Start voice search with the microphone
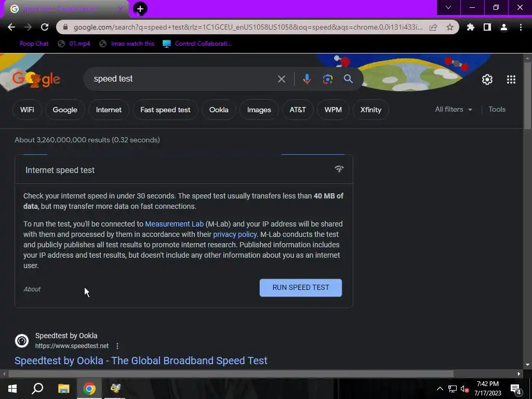Image resolution: width=532 pixels, height=399 pixels. click(307, 79)
